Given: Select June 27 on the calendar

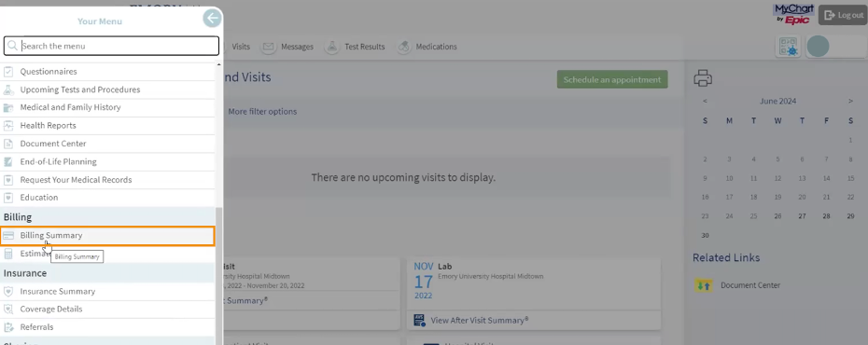Looking at the screenshot, I should pyautogui.click(x=802, y=216).
